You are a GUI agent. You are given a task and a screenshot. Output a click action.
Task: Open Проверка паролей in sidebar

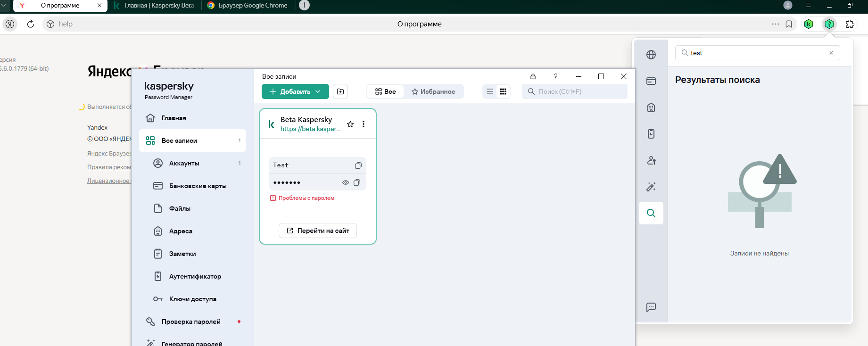(192, 321)
